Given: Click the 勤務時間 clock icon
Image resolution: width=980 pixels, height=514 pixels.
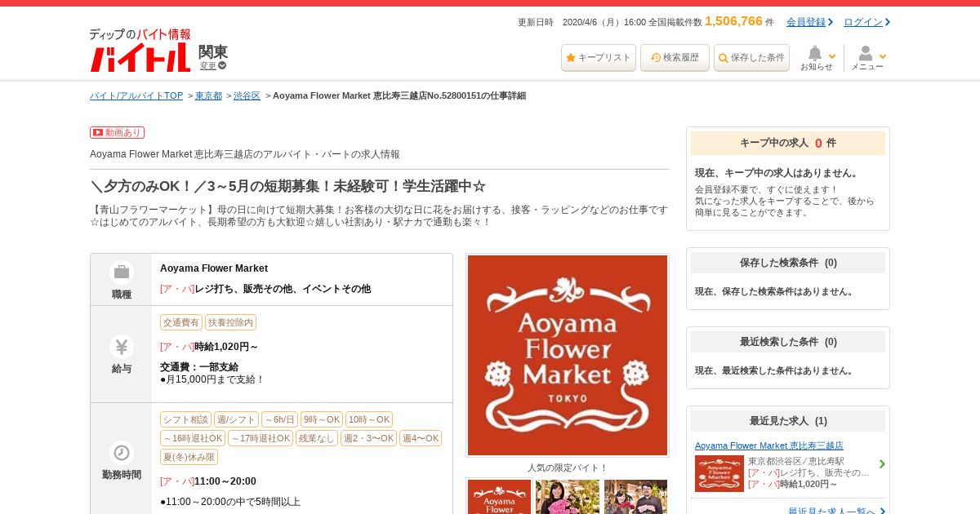Looking at the screenshot, I should 121,453.
